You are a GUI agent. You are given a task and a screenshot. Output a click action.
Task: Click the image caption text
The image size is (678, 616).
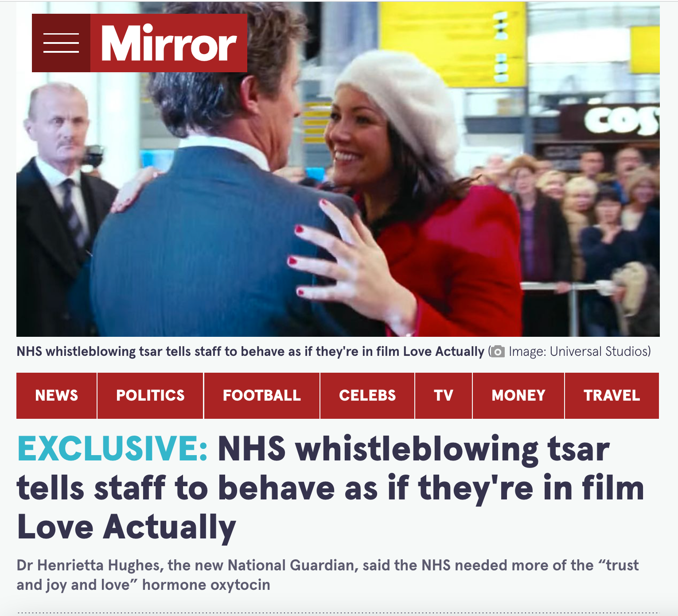(250, 351)
